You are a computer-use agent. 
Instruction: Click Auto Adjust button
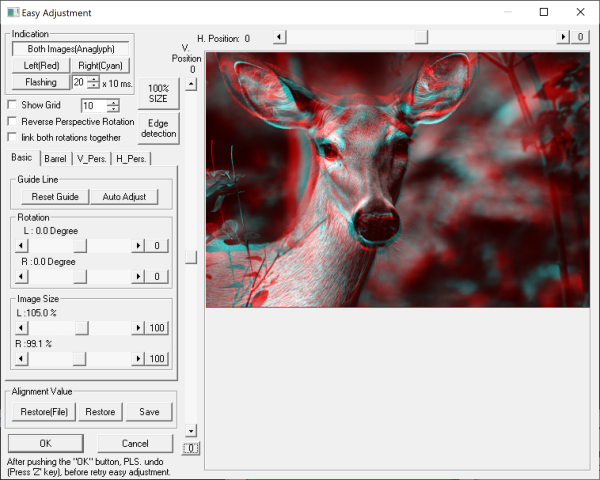(x=124, y=197)
